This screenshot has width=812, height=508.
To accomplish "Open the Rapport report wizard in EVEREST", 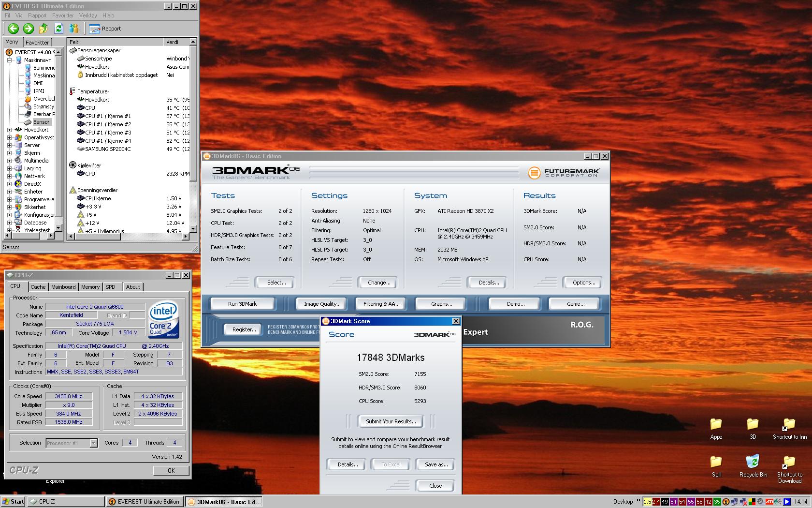I will pyautogui.click(x=105, y=29).
